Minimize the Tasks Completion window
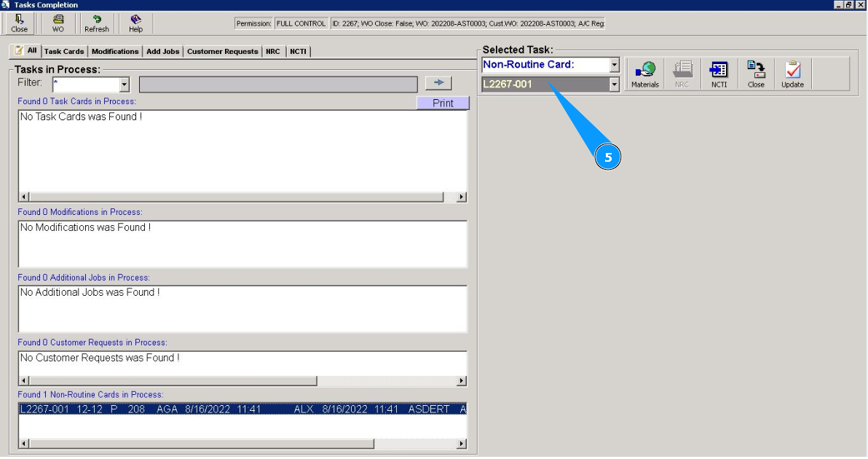The image size is (868, 459). point(839,4)
